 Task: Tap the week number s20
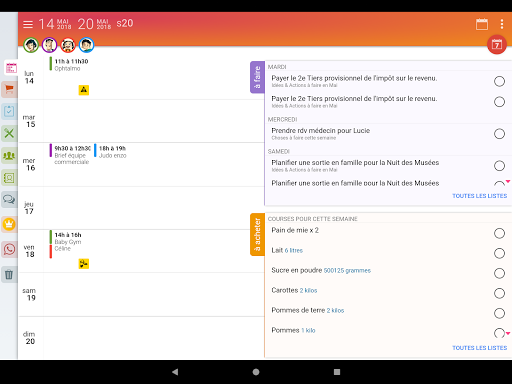(x=125, y=23)
